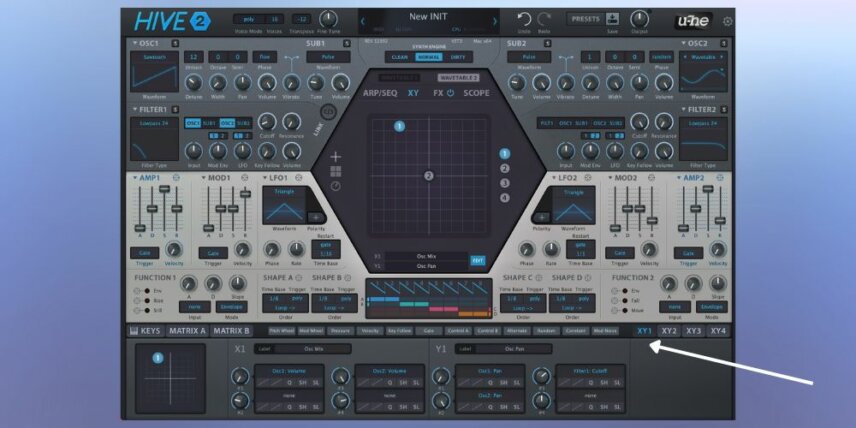Click the Redo arrow icon
This screenshot has width=856, height=428.
[x=544, y=19]
